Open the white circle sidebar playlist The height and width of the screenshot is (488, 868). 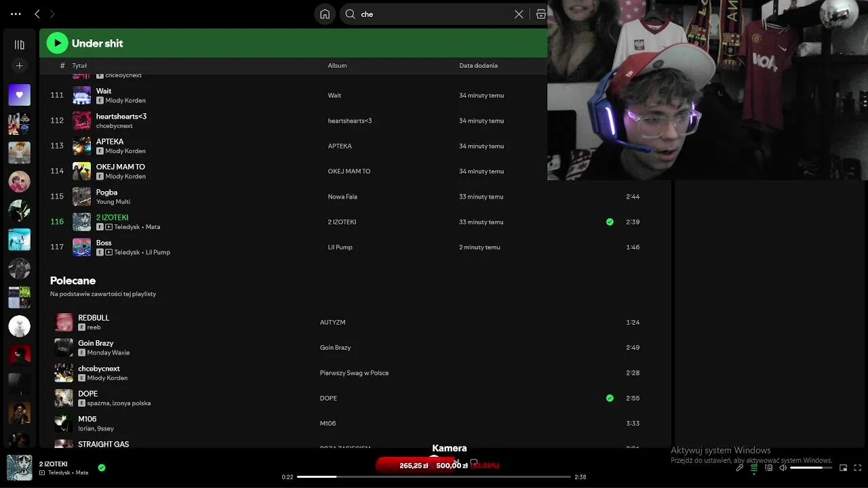coord(19,326)
